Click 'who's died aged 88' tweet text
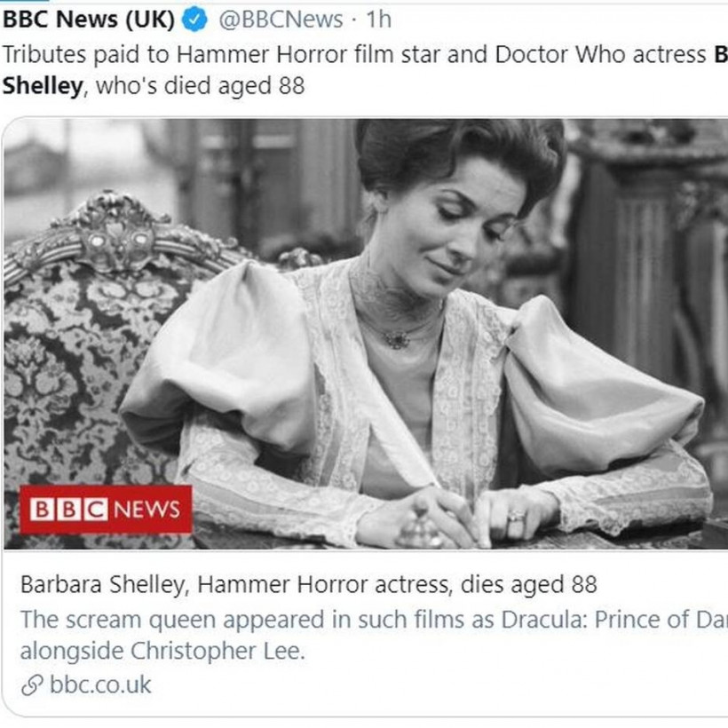This screenshot has width=728, height=728. pos(200,86)
